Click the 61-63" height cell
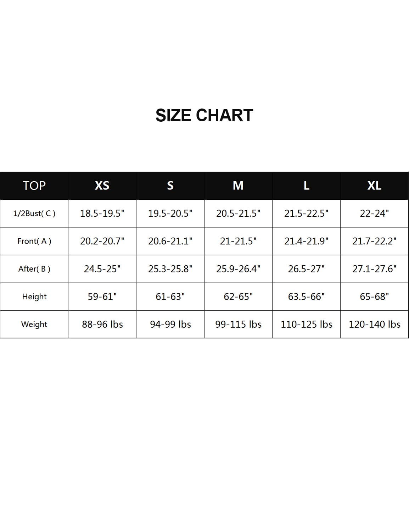This screenshot has height=532, width=409. (170, 297)
